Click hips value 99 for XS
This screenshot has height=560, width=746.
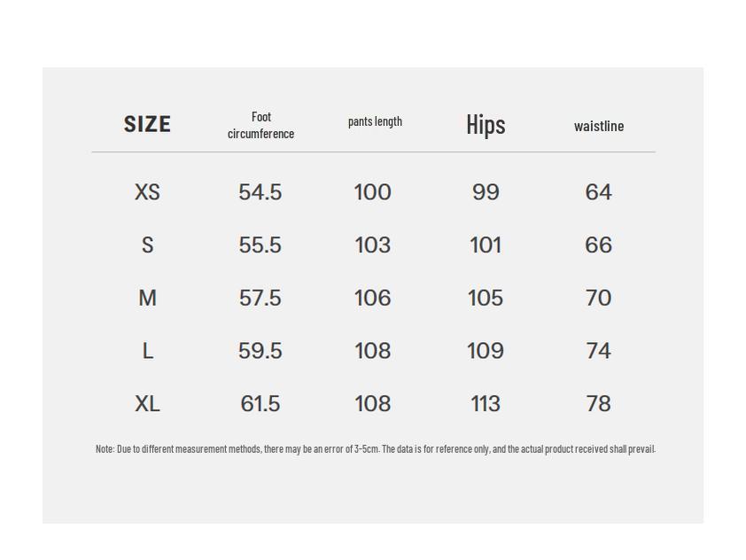[486, 192]
